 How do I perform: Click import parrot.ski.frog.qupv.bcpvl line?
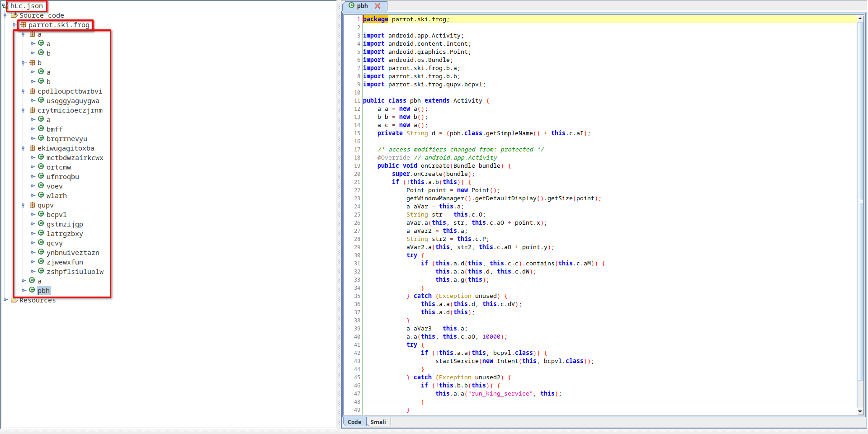(424, 85)
